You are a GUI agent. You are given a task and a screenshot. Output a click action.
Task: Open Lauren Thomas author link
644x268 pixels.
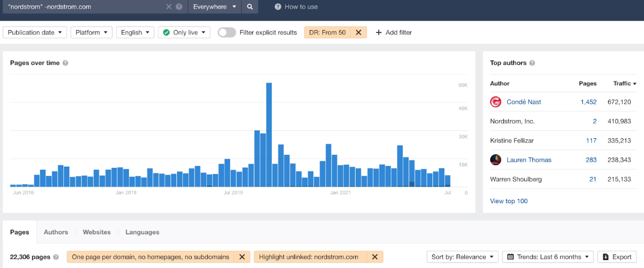coord(529,160)
